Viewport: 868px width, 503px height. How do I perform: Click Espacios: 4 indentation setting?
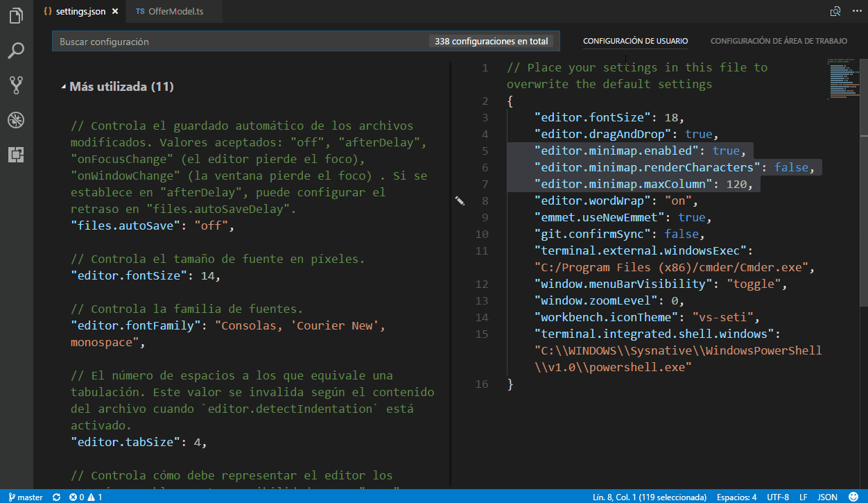click(737, 497)
